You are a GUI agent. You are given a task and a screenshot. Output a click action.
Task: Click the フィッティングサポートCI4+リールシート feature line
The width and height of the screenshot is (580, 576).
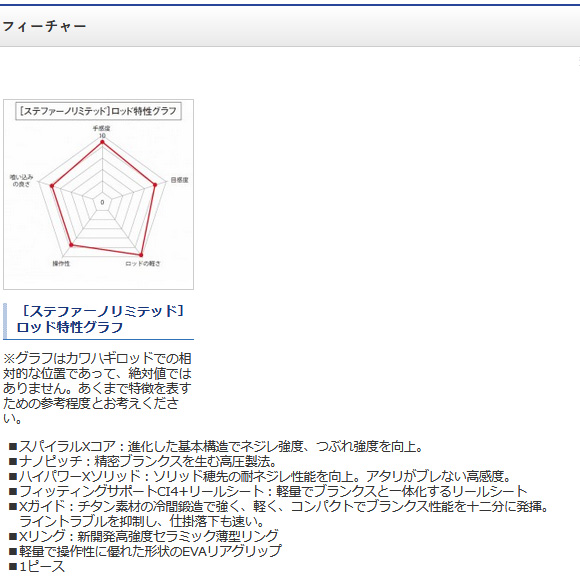tap(268, 491)
